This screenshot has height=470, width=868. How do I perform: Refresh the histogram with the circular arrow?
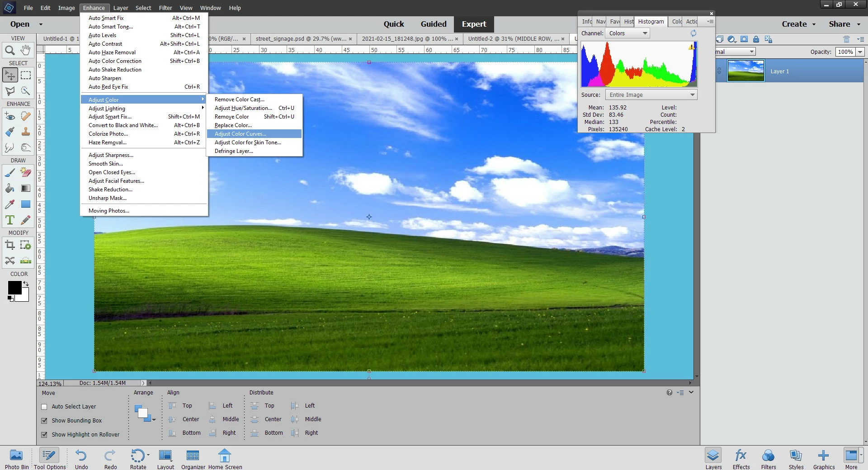(x=693, y=33)
